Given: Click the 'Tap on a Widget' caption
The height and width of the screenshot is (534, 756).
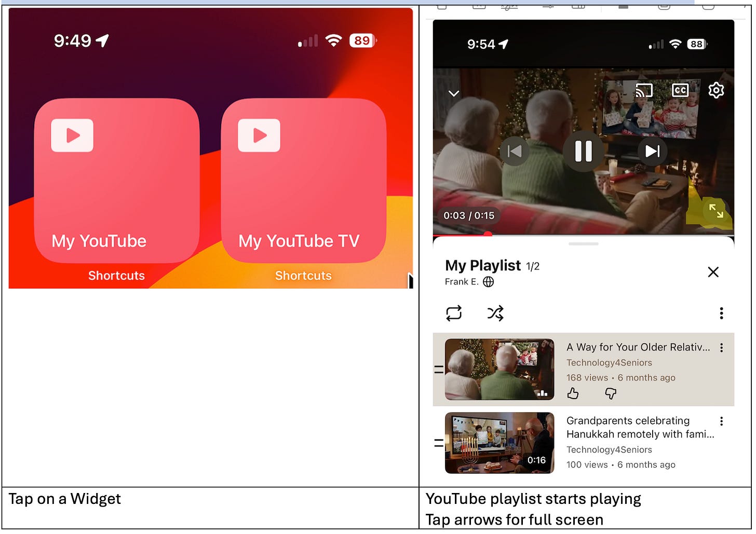Looking at the screenshot, I should (65, 499).
